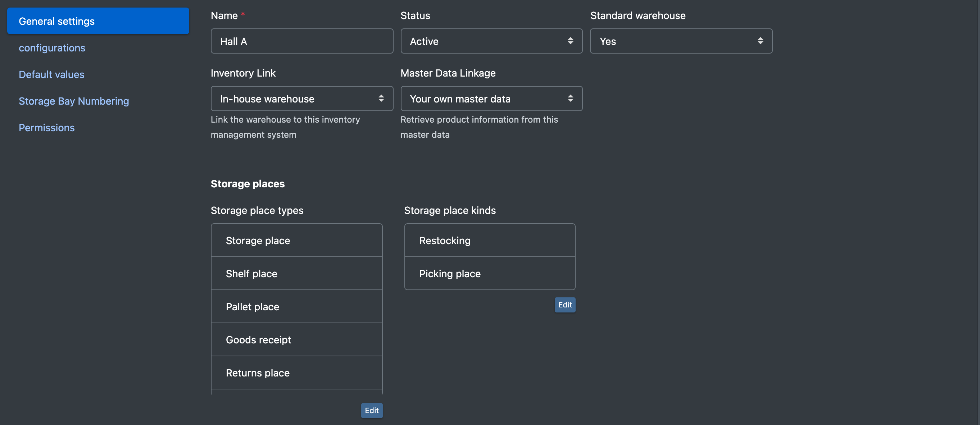
Task: Click Edit under Storage place types
Action: (372, 411)
